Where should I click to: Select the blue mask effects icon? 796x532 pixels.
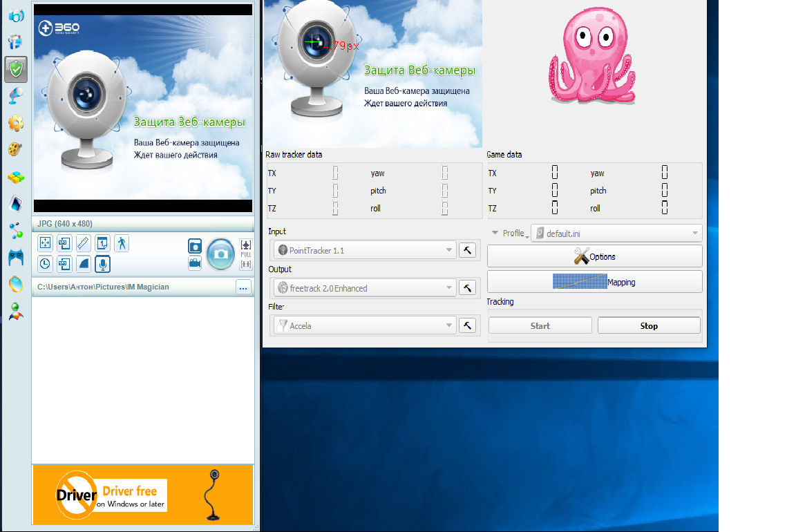[x=16, y=258]
